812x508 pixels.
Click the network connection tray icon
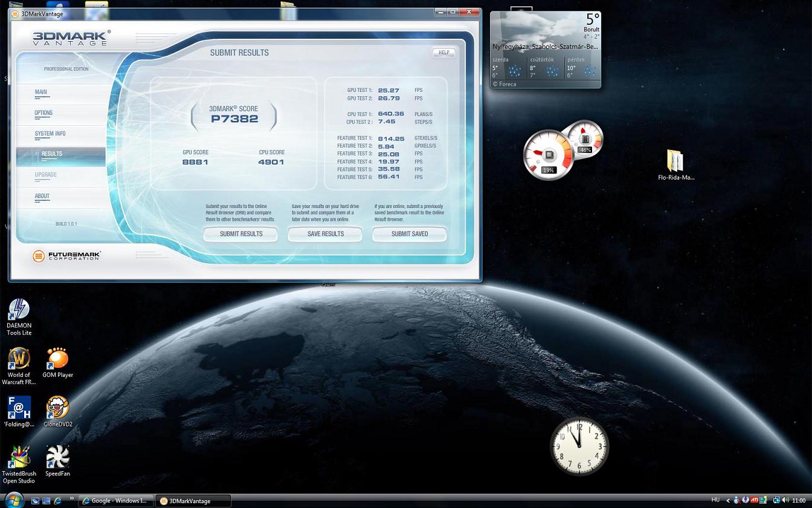tap(777, 501)
